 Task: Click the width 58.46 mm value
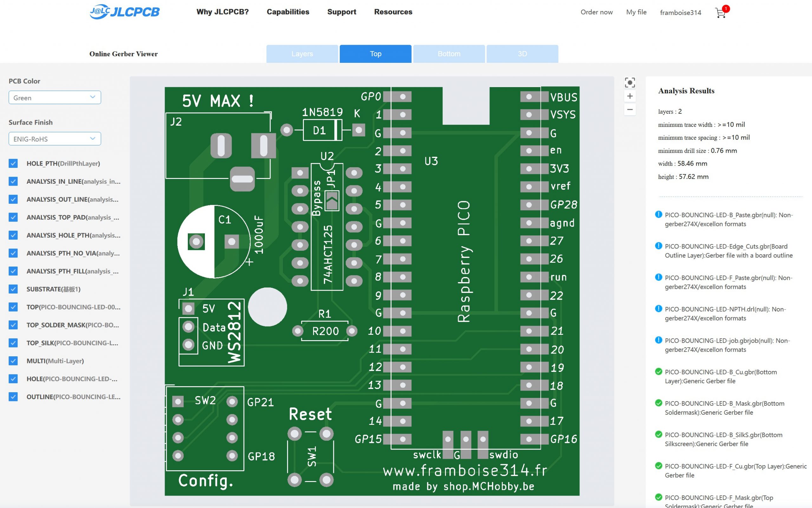(692, 164)
